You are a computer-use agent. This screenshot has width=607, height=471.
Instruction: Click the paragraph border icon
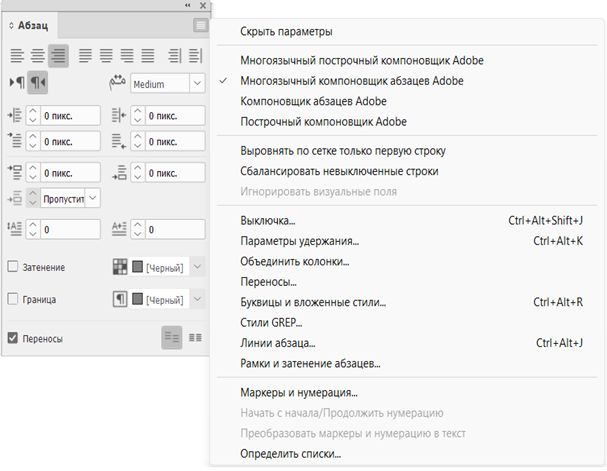120,299
